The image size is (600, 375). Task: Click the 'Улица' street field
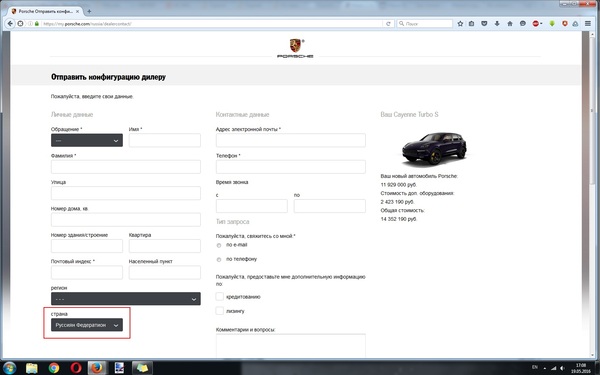pos(126,193)
